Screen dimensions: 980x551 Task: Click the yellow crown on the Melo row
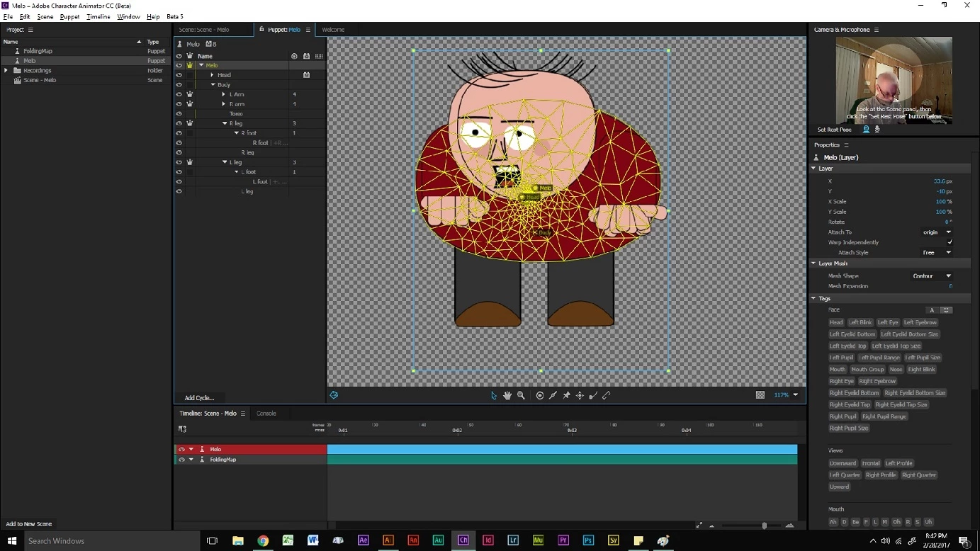tap(190, 65)
